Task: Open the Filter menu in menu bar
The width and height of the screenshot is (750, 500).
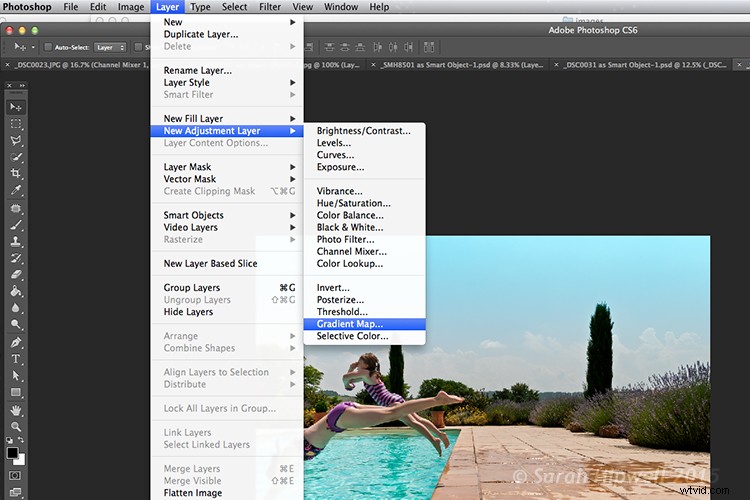Action: [270, 7]
